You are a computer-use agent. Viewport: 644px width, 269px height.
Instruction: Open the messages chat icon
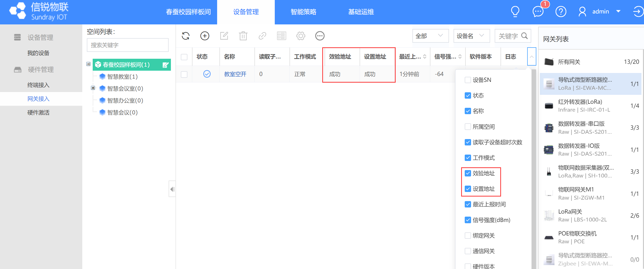coord(538,12)
